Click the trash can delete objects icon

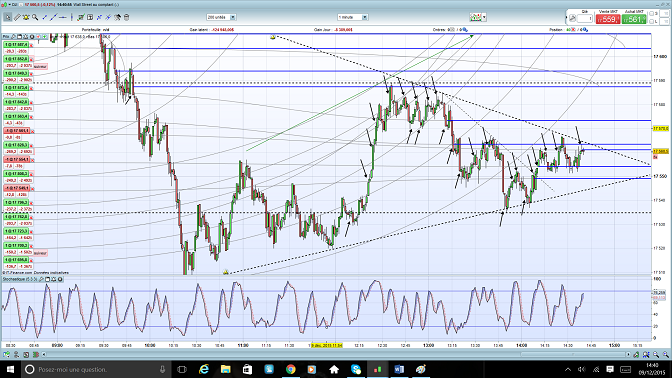126,17
